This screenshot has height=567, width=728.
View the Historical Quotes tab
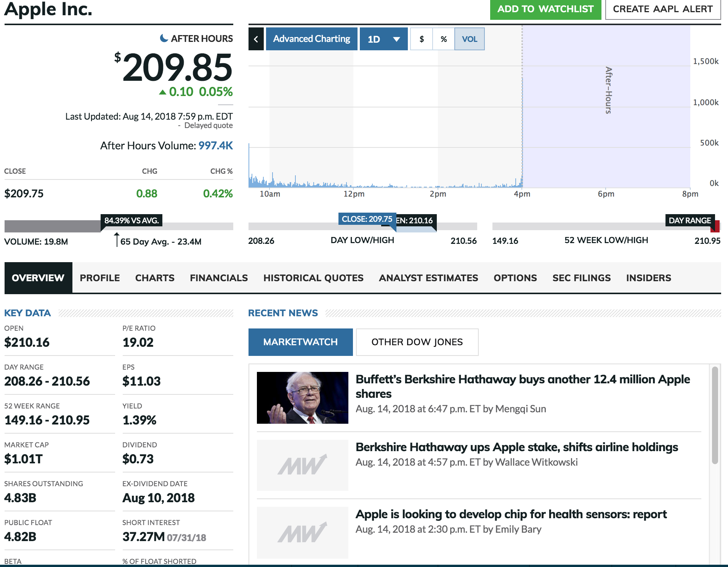pos(313,278)
